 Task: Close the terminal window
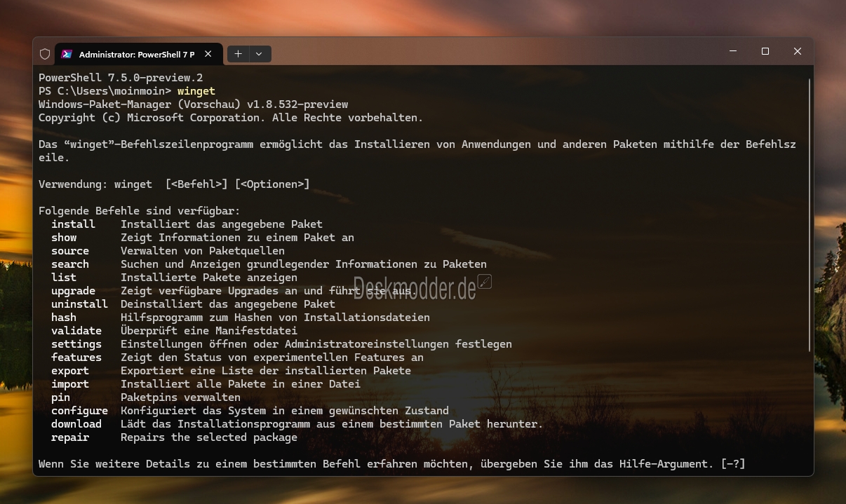coord(798,51)
